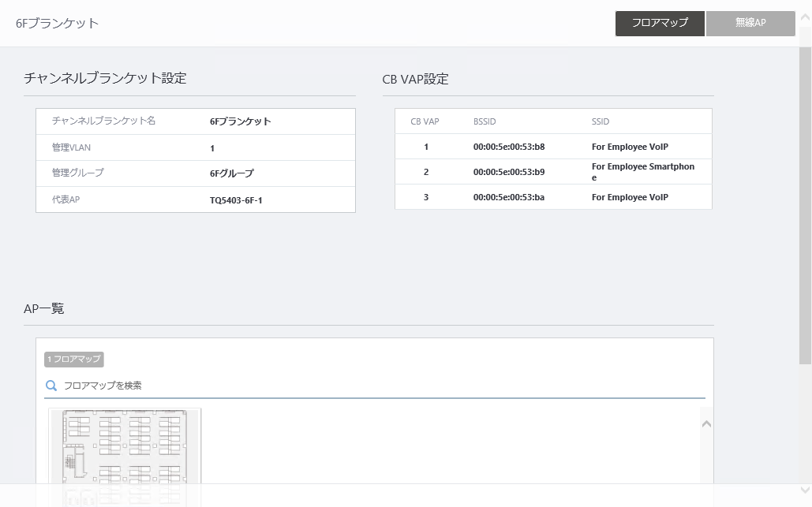
Task: Select the 管理VLAN value 1
Action: (x=211, y=148)
